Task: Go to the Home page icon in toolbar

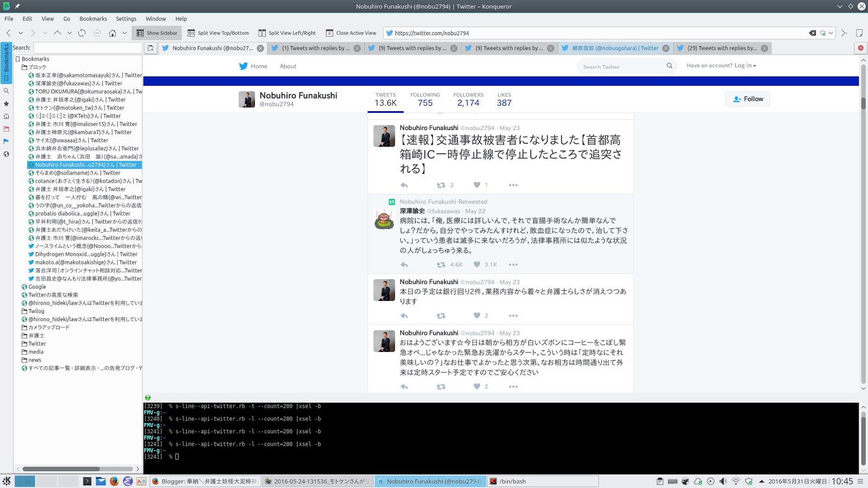Action: coord(112,33)
